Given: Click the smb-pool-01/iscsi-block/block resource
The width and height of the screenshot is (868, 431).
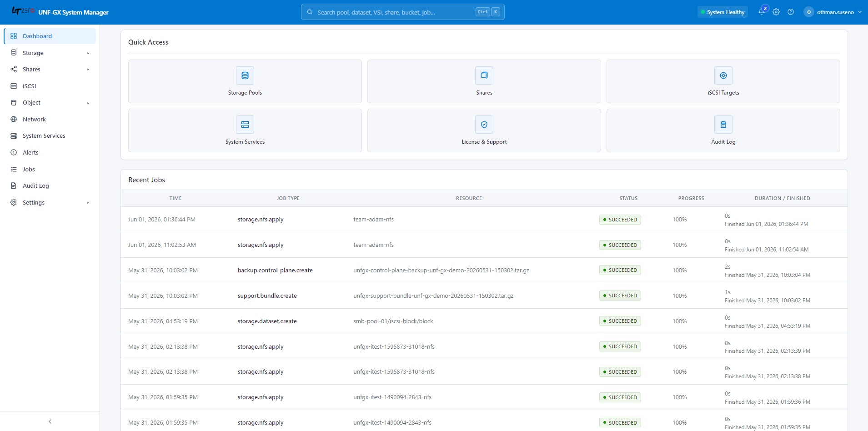Looking at the screenshot, I should (393, 321).
